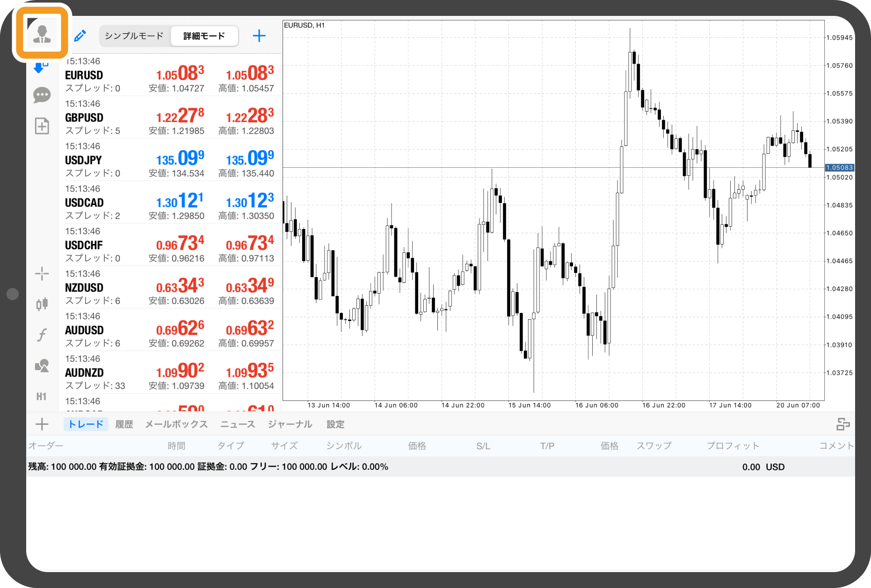Add a new symbol with the blue plus
This screenshot has width=871, height=588.
pos(259,36)
